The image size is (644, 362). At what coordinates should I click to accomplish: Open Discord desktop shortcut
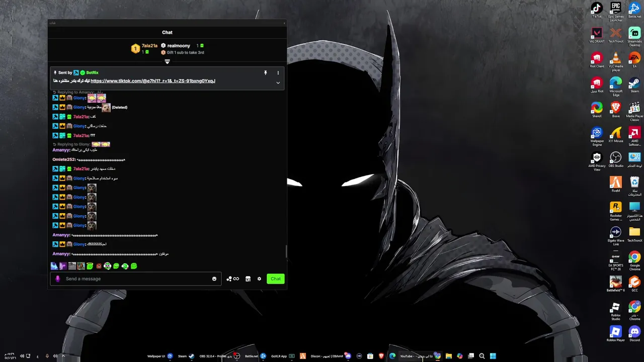click(x=634, y=334)
